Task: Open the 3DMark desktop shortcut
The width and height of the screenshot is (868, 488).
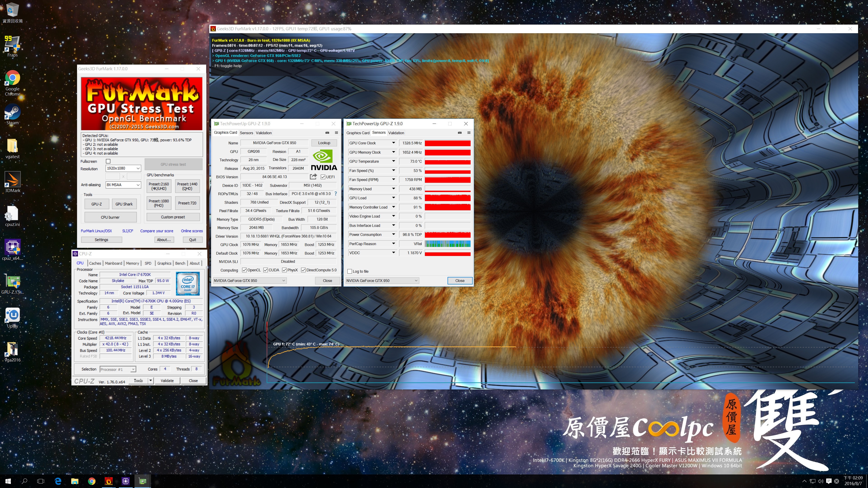Action: pyautogui.click(x=12, y=182)
